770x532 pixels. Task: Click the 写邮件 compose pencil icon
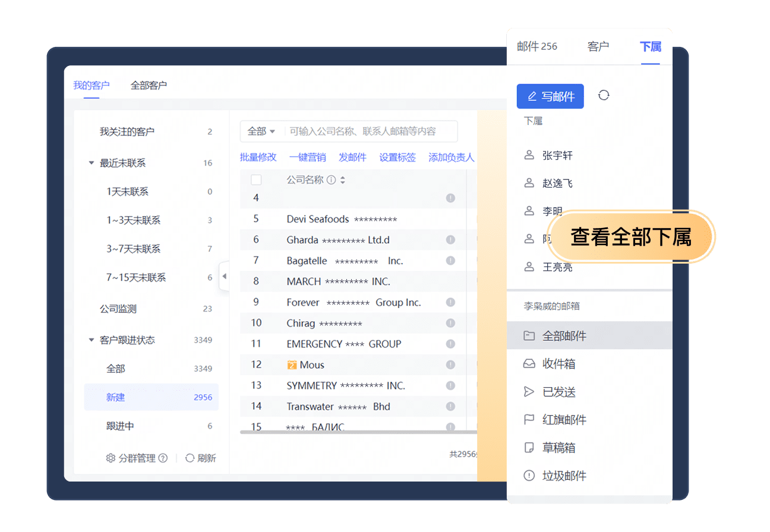(533, 96)
